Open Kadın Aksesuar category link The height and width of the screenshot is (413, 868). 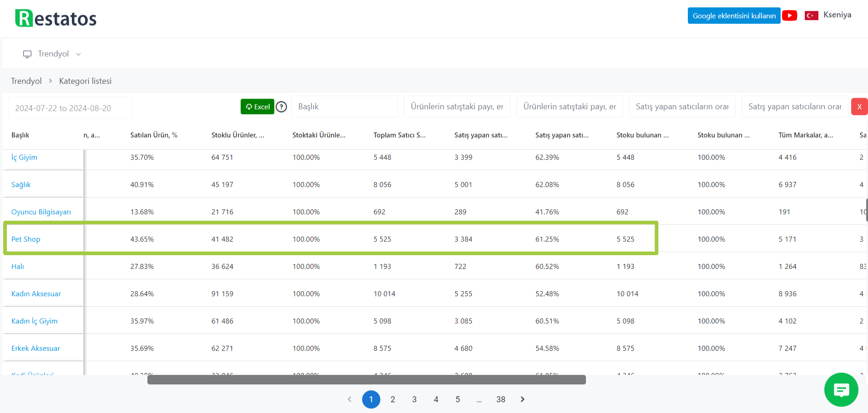coord(36,294)
